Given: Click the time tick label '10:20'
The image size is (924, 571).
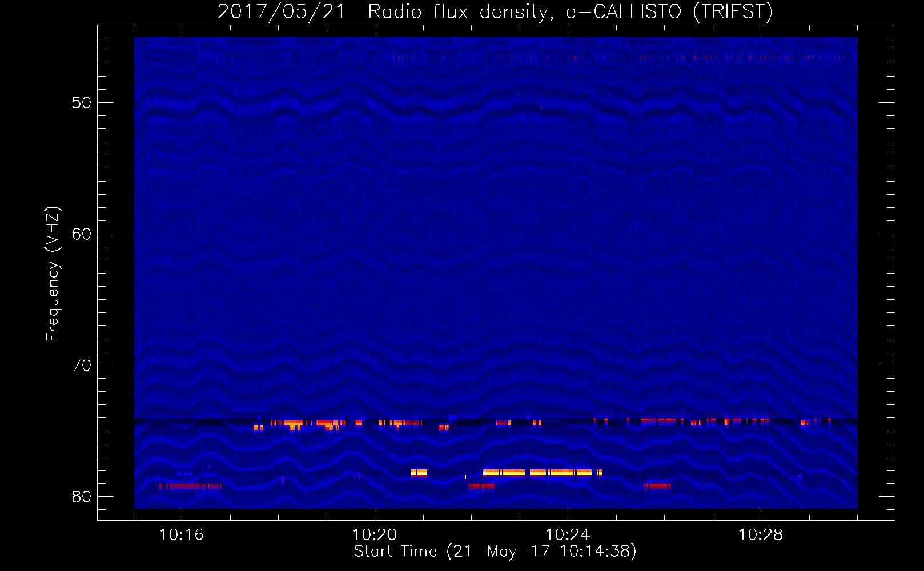Looking at the screenshot, I should click(375, 535).
